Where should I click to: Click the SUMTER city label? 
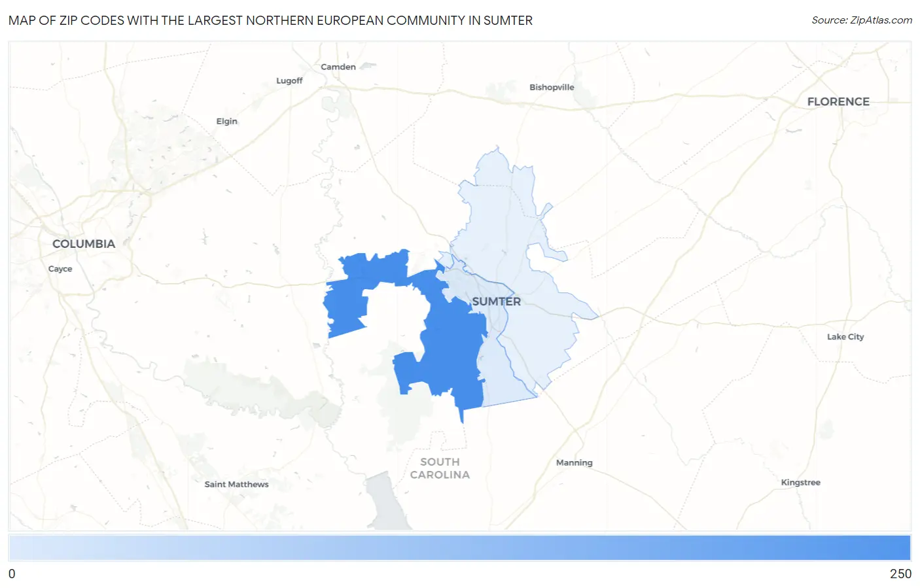497,302
